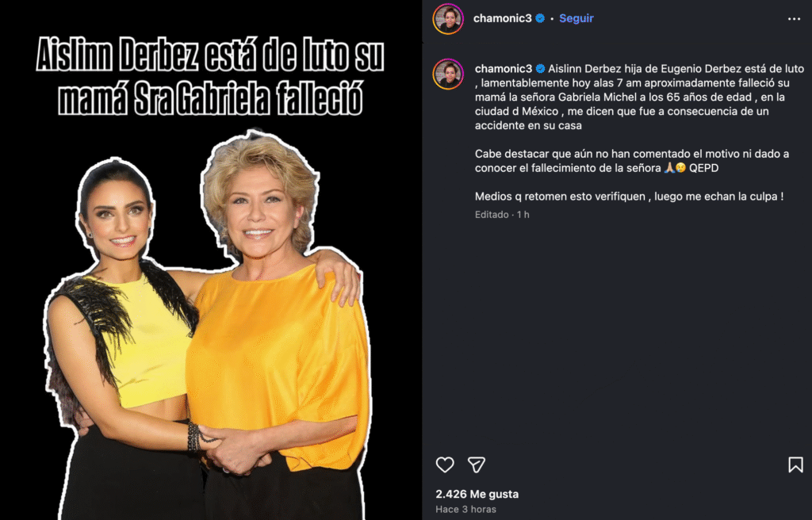Viewport: 812px width, 520px height.
Task: Follow the account via the Seguir link
Action: [576, 18]
